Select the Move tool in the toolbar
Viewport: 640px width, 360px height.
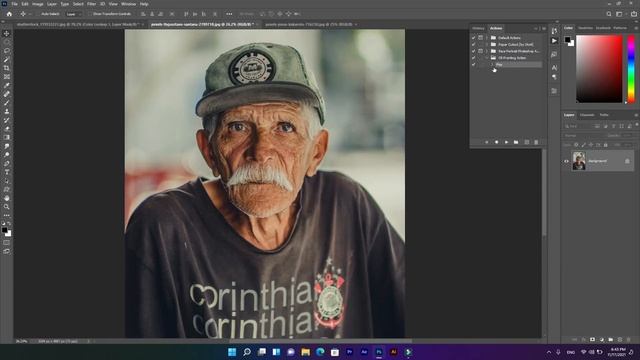tap(7, 33)
